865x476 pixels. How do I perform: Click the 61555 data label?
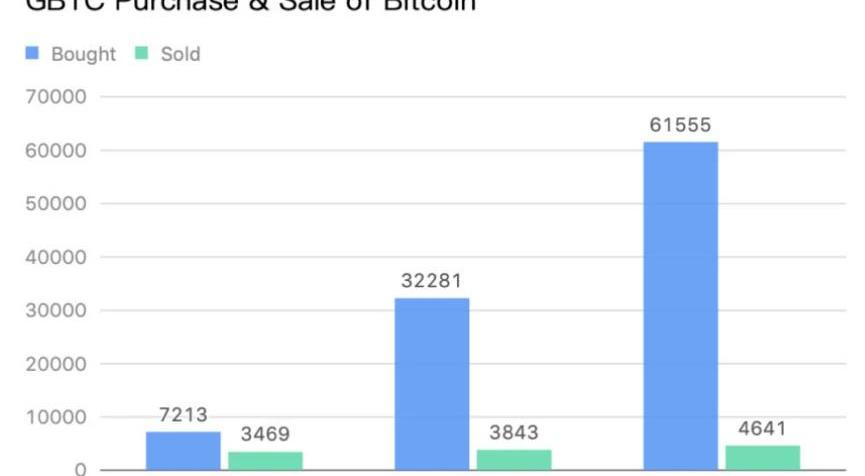pos(680,125)
